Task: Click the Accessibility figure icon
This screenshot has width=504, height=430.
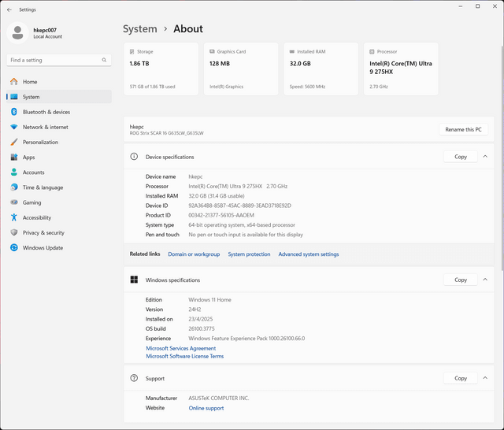Action: click(x=14, y=217)
